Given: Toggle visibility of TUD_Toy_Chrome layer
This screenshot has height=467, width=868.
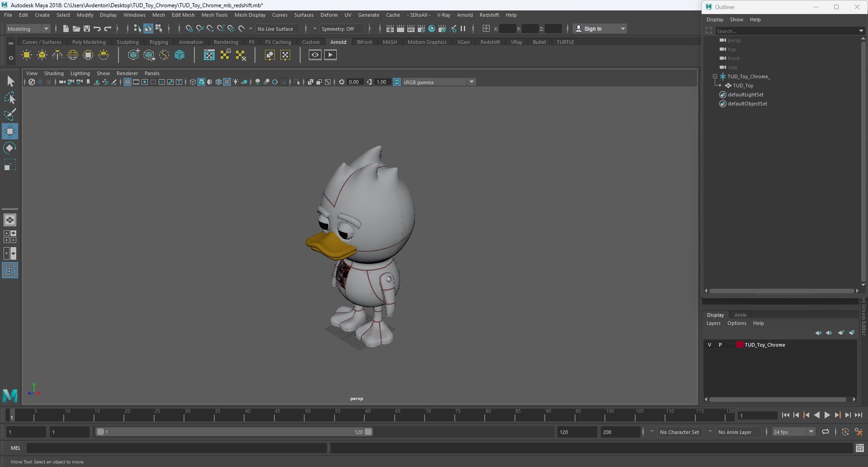Looking at the screenshot, I should tap(709, 345).
